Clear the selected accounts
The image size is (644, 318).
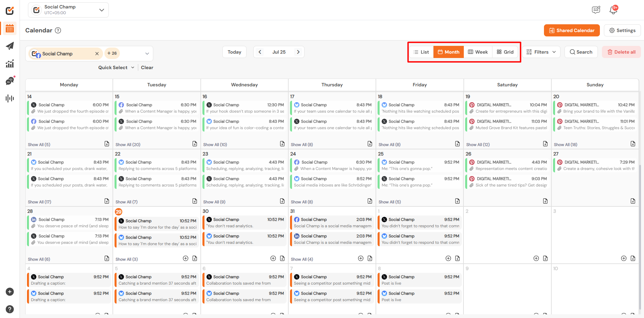click(147, 67)
